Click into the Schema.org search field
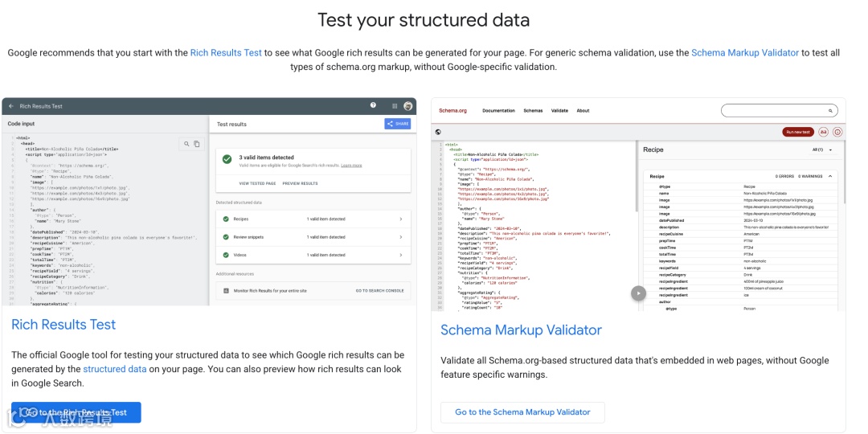This screenshot has height=434, width=868. click(772, 111)
